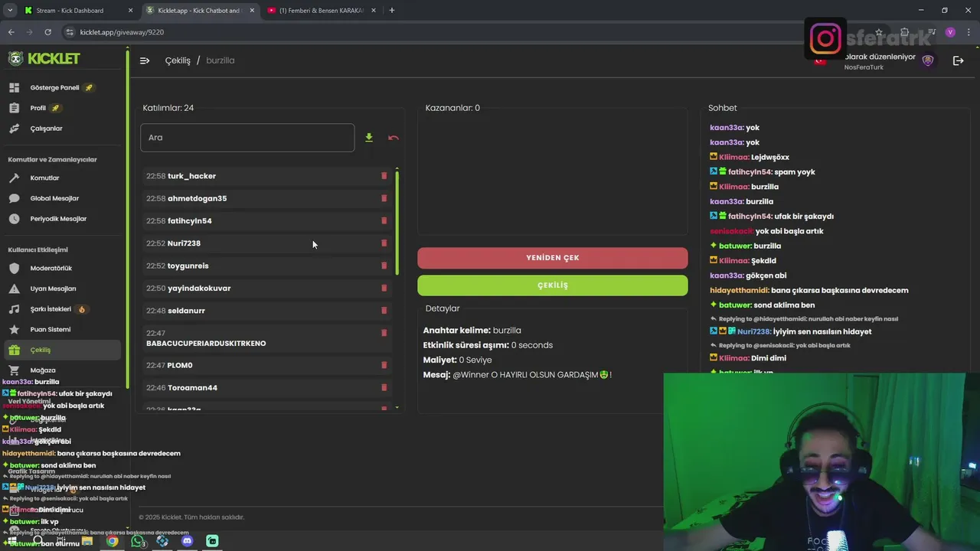Delete participant toygunreis
Screen dimensions: 980x551
(x=384, y=266)
